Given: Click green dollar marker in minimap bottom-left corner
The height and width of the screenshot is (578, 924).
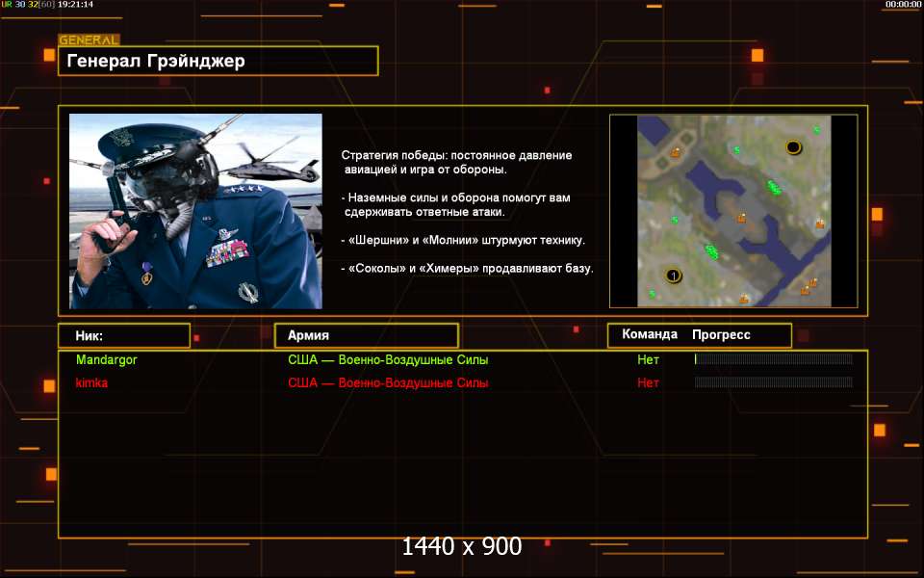Looking at the screenshot, I should coord(652,294).
